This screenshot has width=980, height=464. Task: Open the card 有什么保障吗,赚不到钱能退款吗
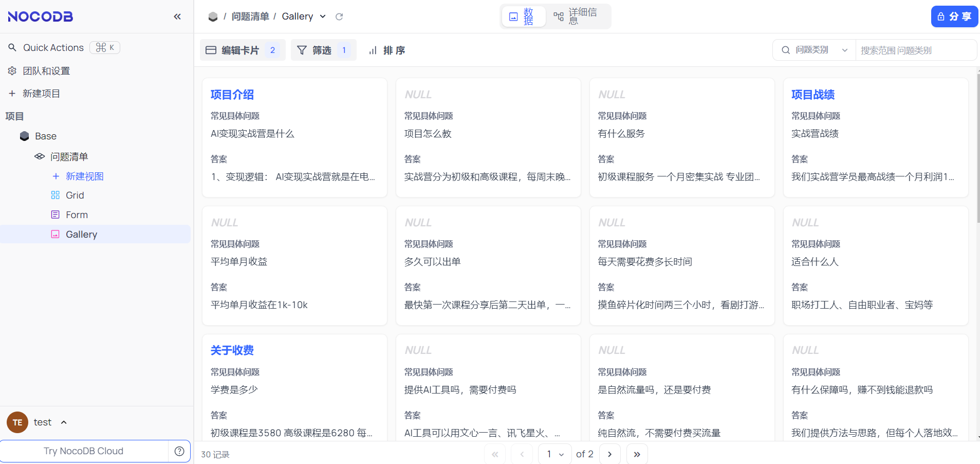[876, 388]
